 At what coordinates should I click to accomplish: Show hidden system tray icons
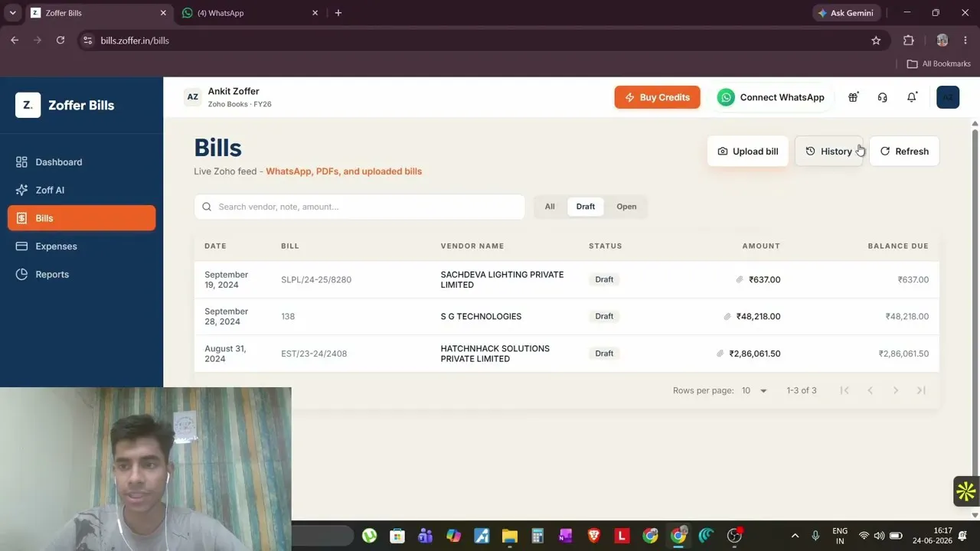[x=795, y=536]
